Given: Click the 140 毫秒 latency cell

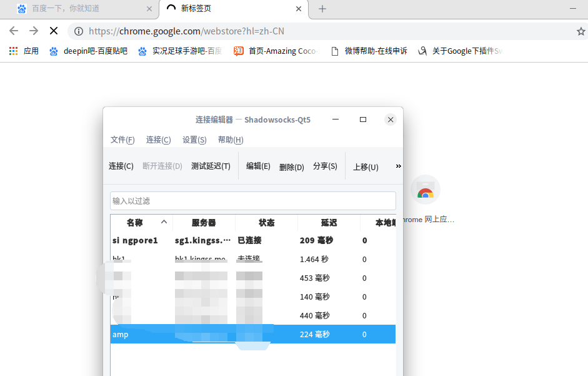Looking at the screenshot, I should 315,297.
